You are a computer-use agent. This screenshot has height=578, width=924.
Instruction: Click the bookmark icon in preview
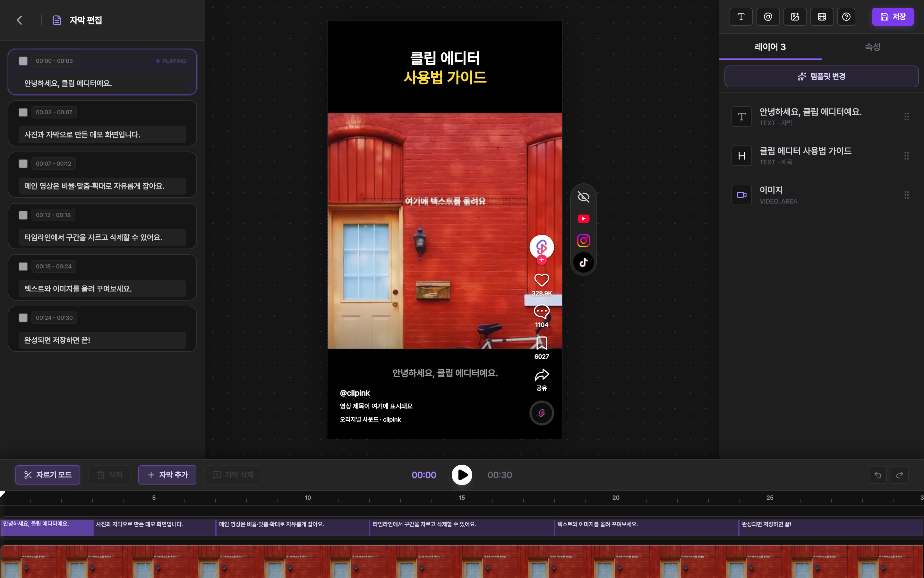(542, 343)
